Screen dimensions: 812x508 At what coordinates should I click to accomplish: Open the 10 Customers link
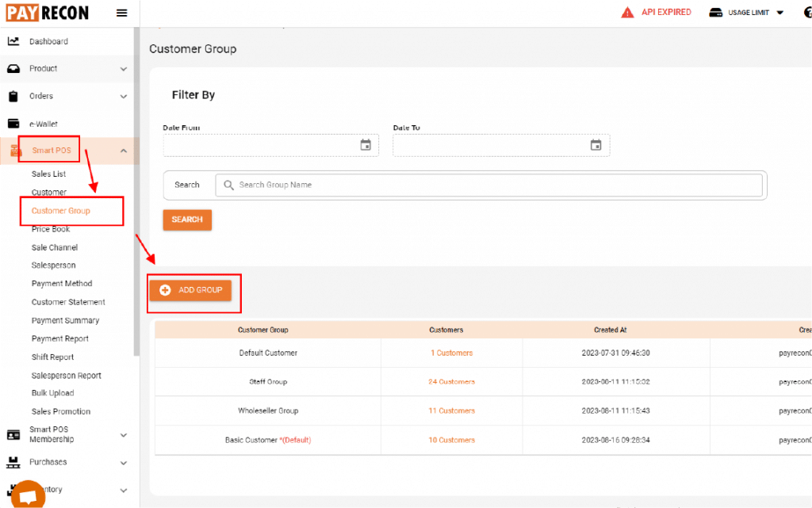[x=451, y=440]
